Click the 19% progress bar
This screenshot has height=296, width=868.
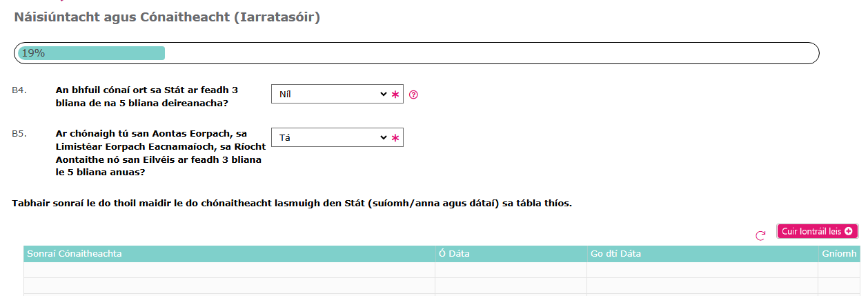[91, 53]
